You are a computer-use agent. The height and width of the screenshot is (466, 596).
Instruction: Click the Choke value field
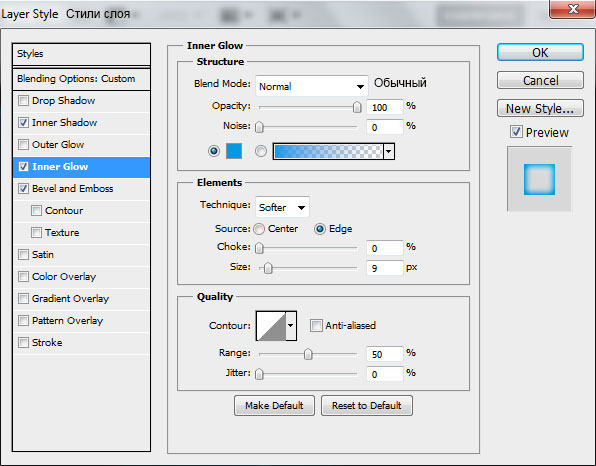pos(385,249)
